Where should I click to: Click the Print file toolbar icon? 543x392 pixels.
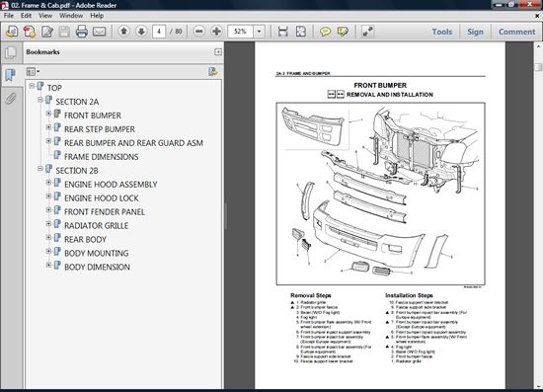[82, 32]
